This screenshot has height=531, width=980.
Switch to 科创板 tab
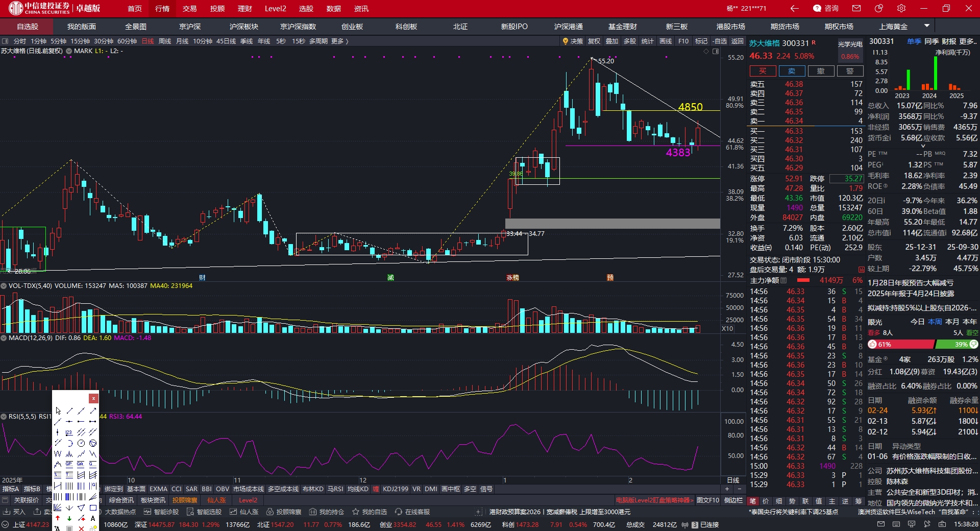pos(406,27)
